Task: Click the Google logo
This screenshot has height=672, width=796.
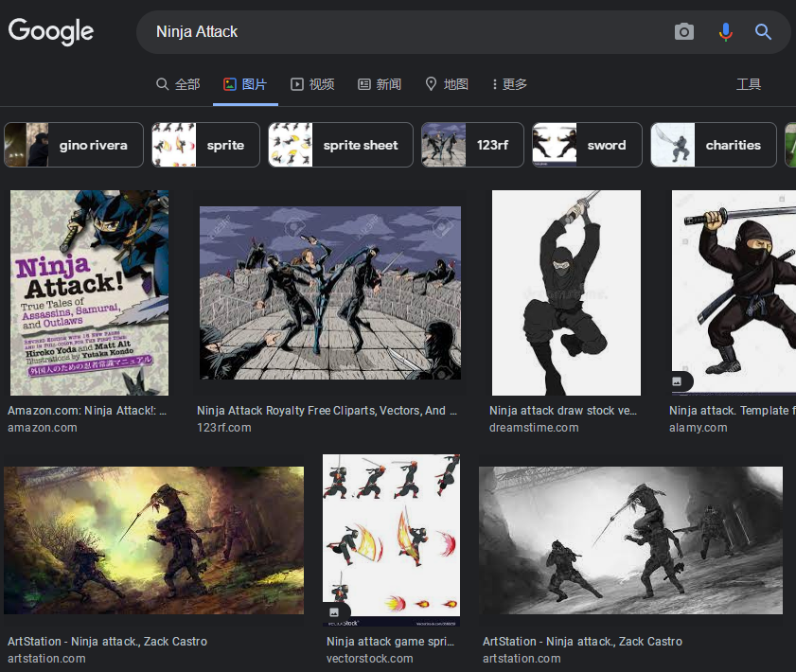Action: [x=51, y=31]
